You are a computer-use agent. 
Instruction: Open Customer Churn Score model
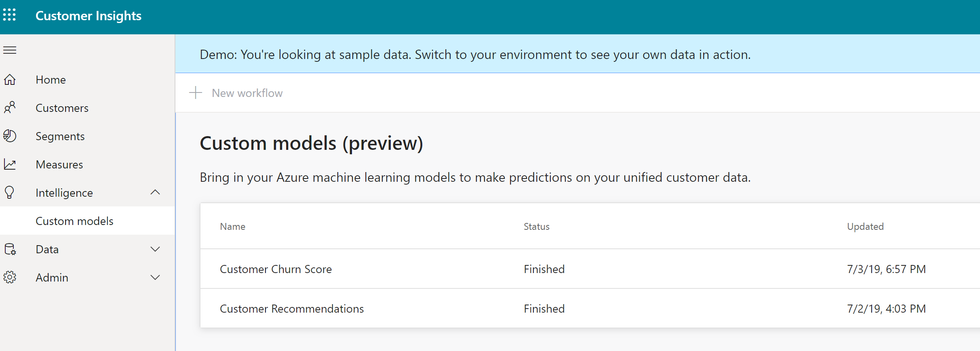[276, 269]
